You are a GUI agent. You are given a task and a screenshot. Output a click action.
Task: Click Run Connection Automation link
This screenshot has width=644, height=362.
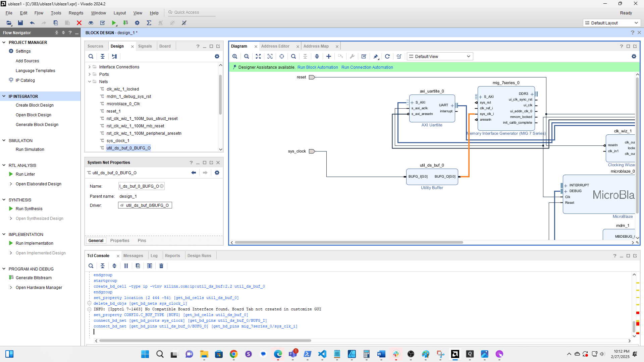click(x=367, y=67)
